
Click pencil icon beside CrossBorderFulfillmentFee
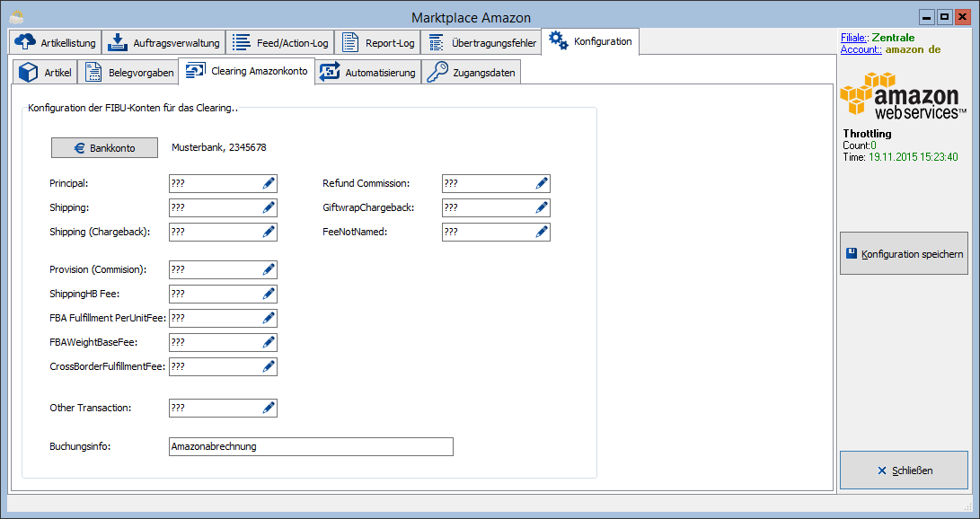pyautogui.click(x=269, y=367)
